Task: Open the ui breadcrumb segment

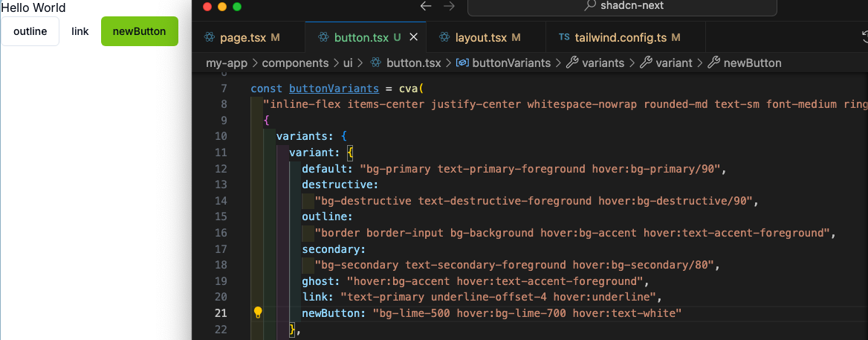Action: (x=348, y=63)
